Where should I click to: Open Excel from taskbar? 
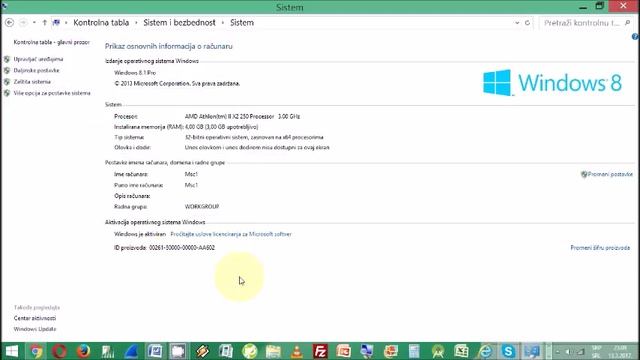point(462,351)
